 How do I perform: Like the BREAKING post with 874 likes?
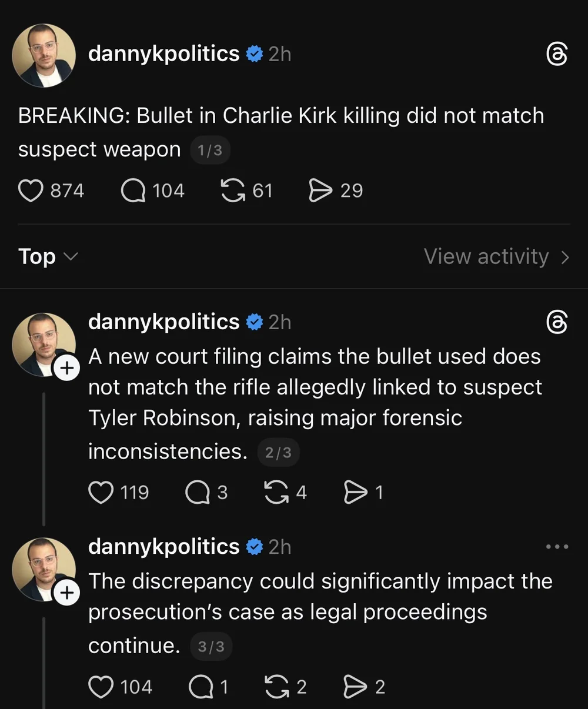31,190
